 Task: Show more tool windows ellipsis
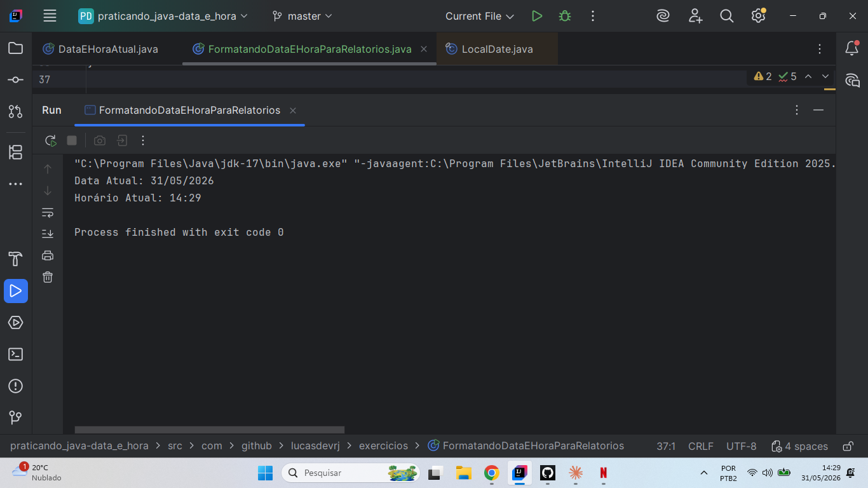pos(16,184)
